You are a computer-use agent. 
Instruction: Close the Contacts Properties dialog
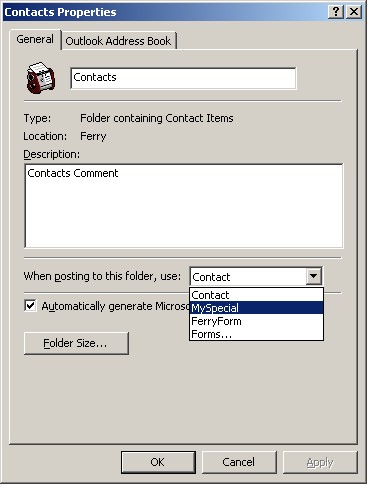(x=354, y=12)
